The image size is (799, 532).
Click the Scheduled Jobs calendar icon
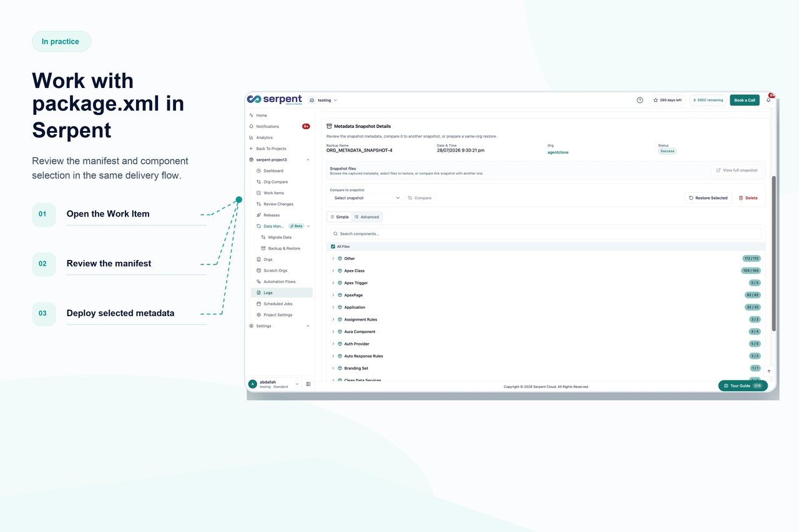click(258, 304)
